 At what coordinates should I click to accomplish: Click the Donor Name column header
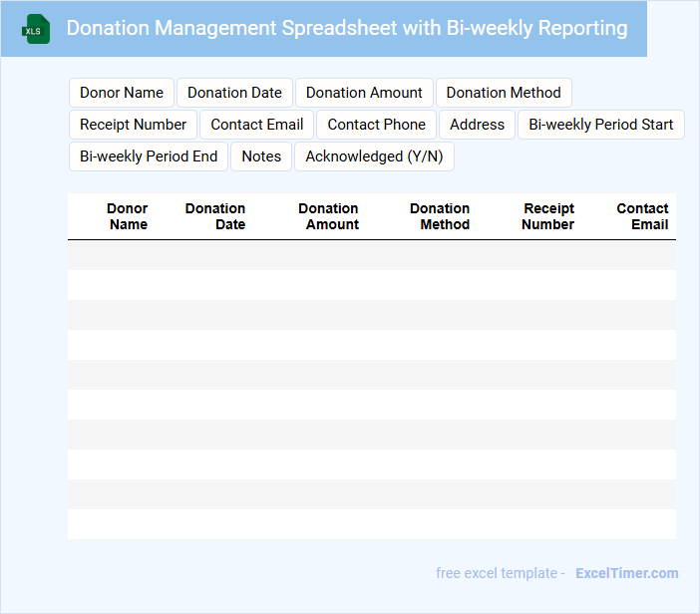point(128,216)
